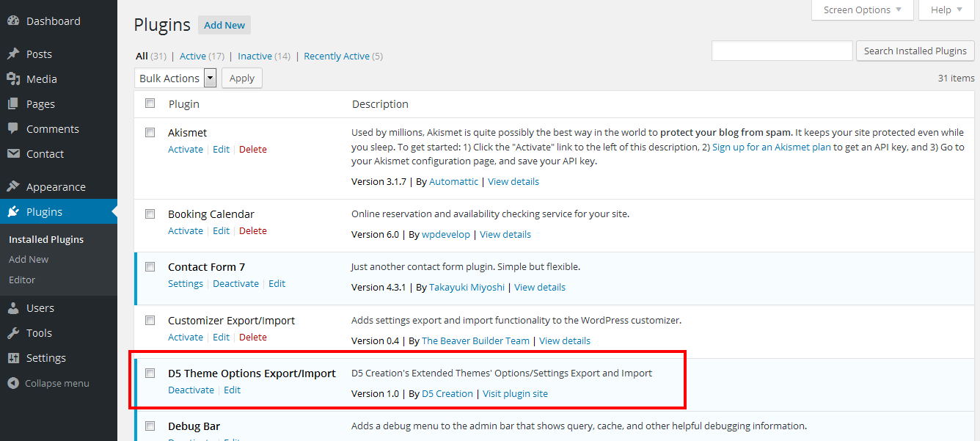Open Contact Form 7 Settings
This screenshot has width=980, height=441.
(x=186, y=283)
